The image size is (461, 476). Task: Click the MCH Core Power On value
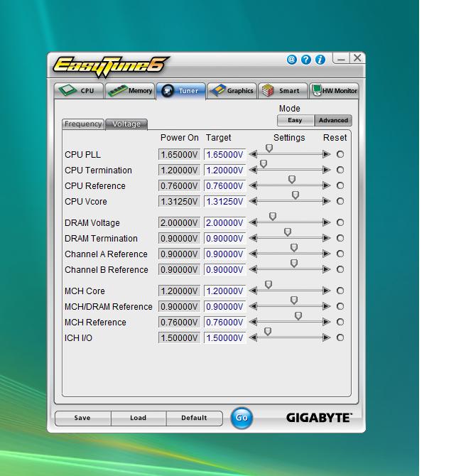tap(179, 291)
